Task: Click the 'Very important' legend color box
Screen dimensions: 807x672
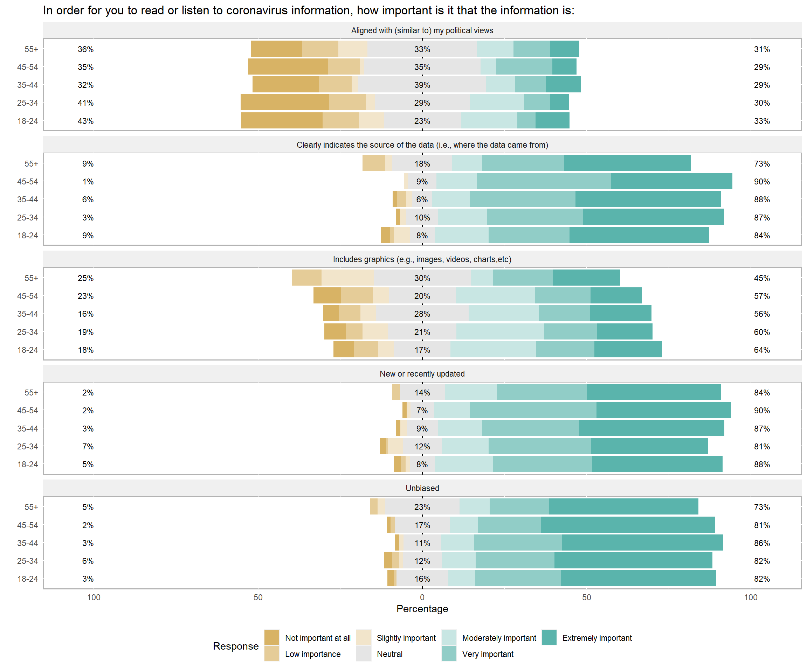Action: click(449, 653)
